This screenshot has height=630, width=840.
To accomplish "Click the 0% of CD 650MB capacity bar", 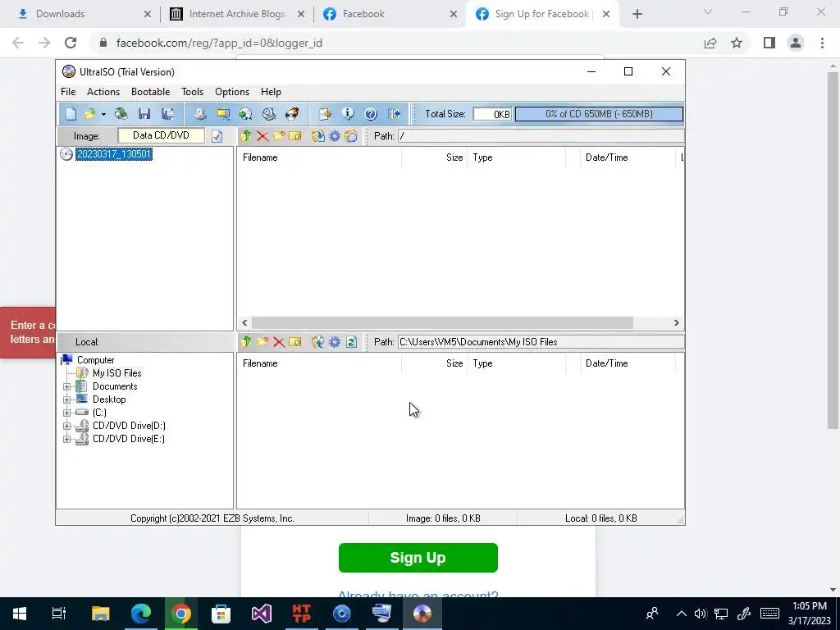I will [x=599, y=113].
